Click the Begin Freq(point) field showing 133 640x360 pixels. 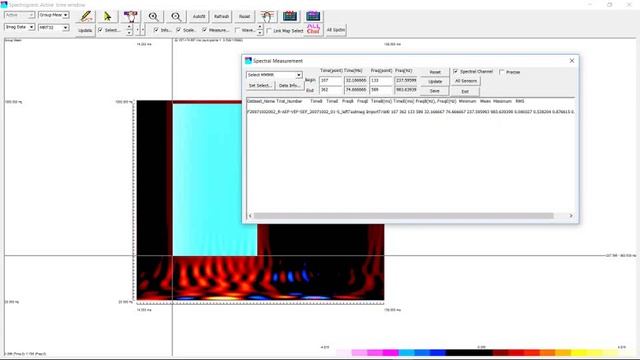[x=381, y=80]
